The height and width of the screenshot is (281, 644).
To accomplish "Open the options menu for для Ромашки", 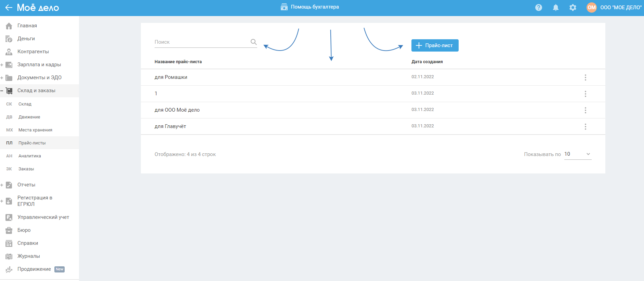I will 585,78.
